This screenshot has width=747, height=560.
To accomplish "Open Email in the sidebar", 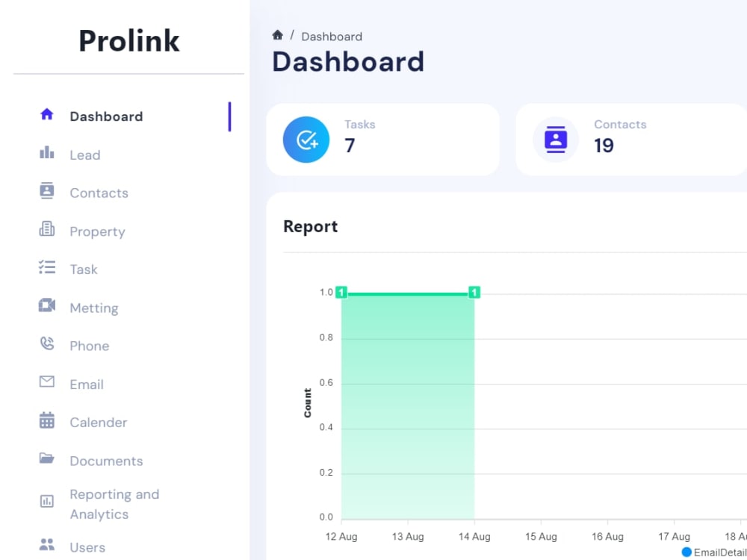I will pyautogui.click(x=87, y=385).
